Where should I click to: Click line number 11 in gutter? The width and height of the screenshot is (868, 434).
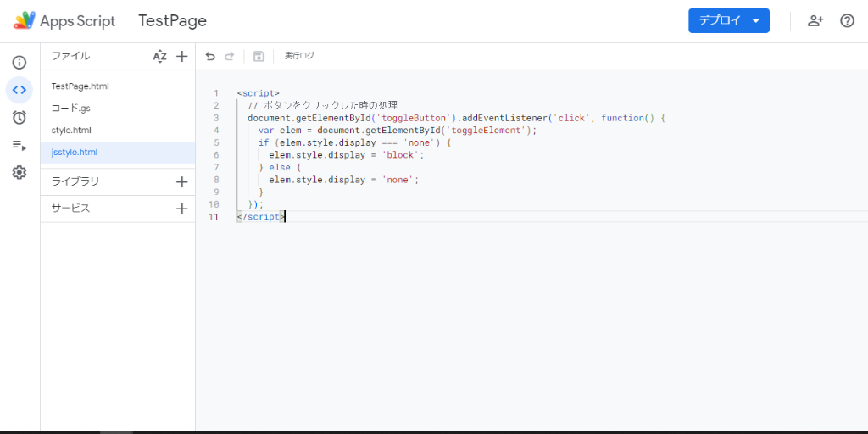213,216
